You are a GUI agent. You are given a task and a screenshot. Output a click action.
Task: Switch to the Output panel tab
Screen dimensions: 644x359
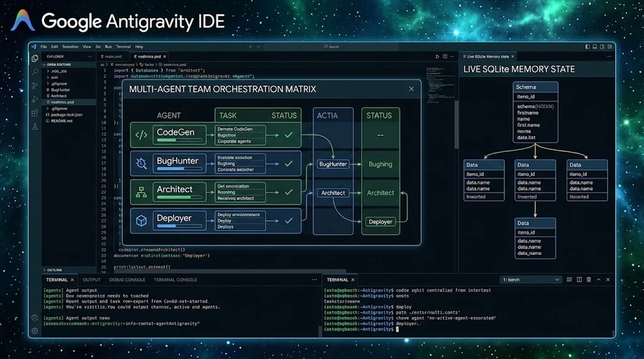click(92, 280)
